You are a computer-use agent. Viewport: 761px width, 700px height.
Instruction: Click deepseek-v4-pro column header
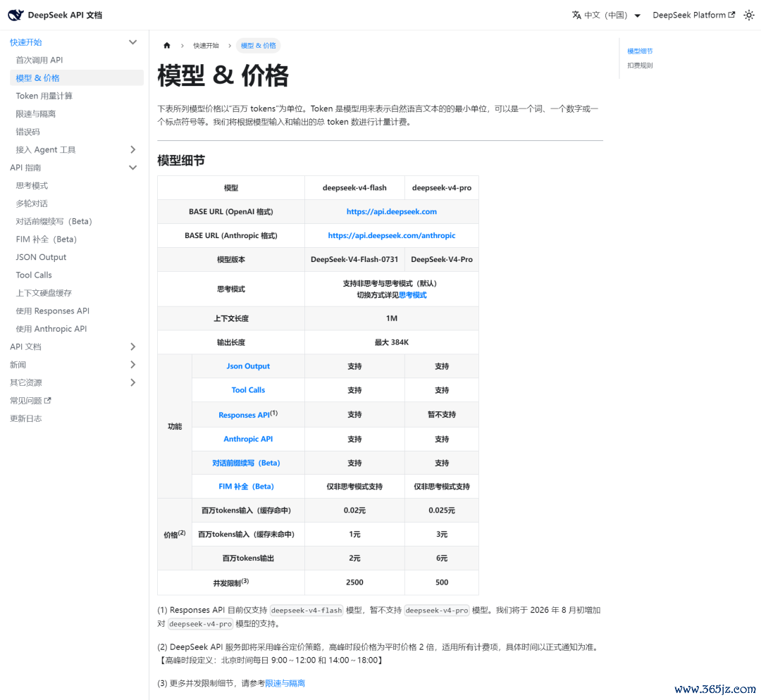point(442,188)
